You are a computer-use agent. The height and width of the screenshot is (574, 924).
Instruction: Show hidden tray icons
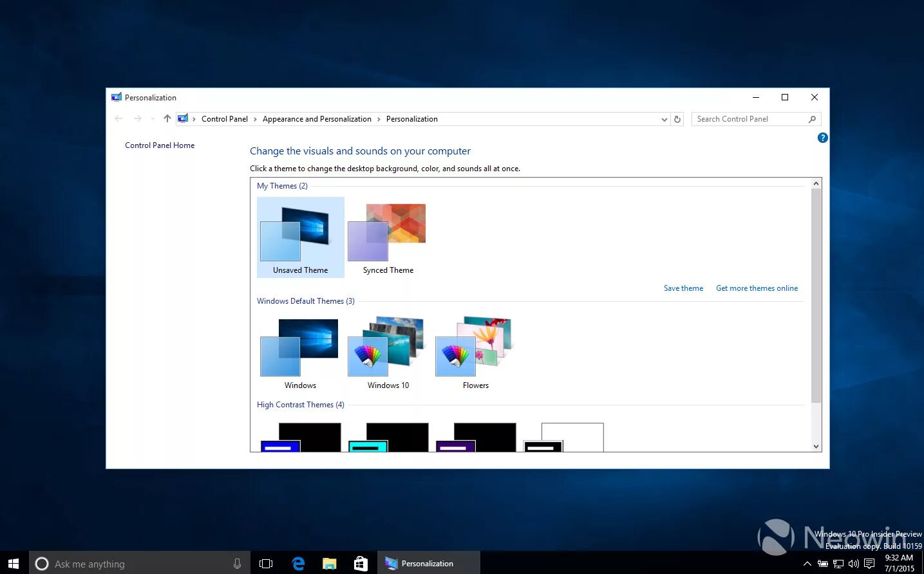point(807,564)
